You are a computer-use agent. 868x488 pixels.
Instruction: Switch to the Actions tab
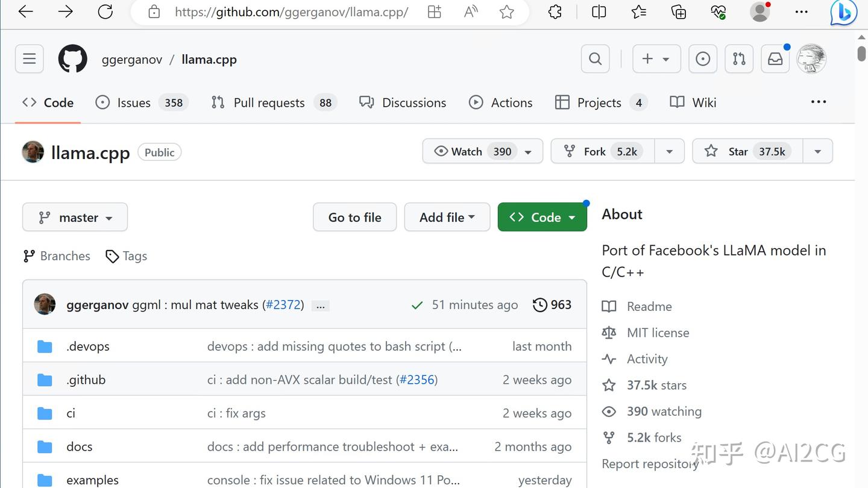[x=501, y=102]
